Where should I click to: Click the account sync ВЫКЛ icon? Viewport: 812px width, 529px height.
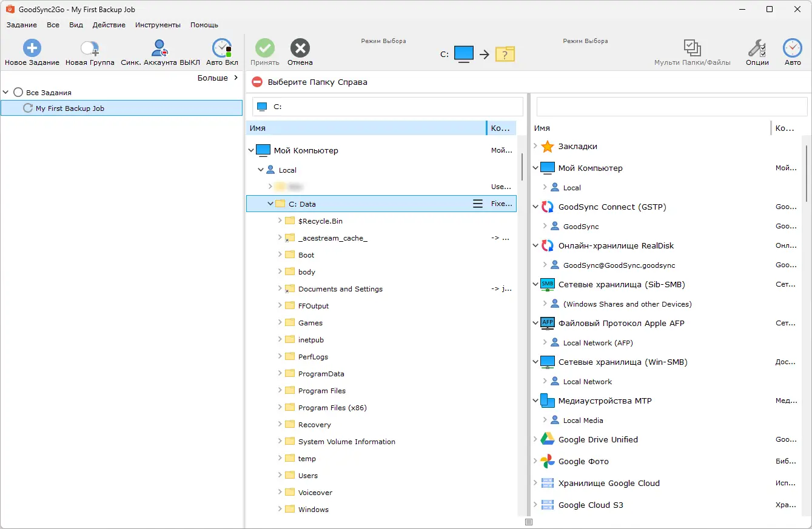160,48
